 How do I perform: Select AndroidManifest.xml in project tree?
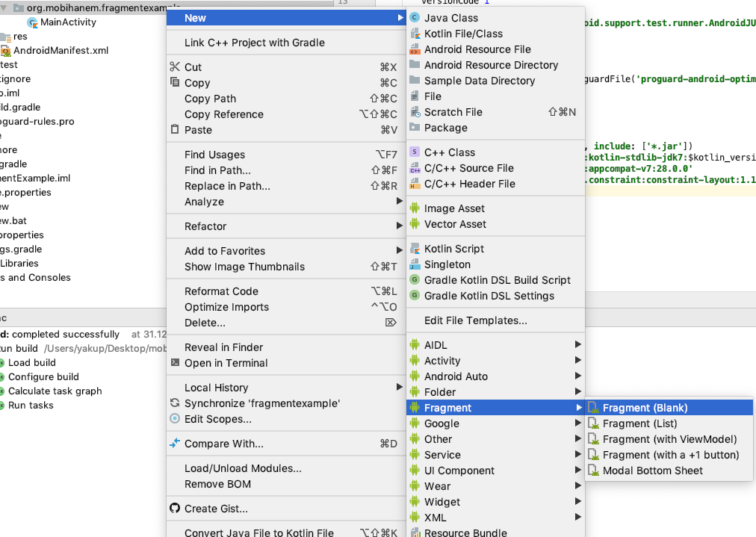click(x=61, y=50)
